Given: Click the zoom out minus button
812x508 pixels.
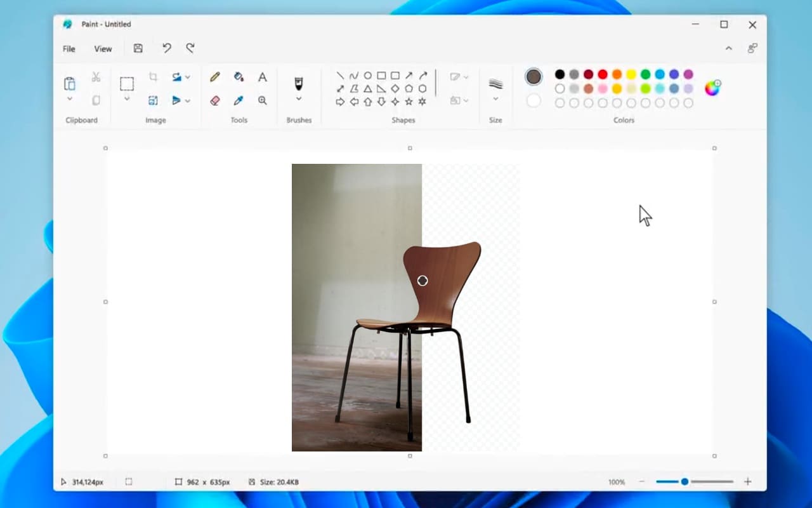Looking at the screenshot, I should (x=642, y=482).
